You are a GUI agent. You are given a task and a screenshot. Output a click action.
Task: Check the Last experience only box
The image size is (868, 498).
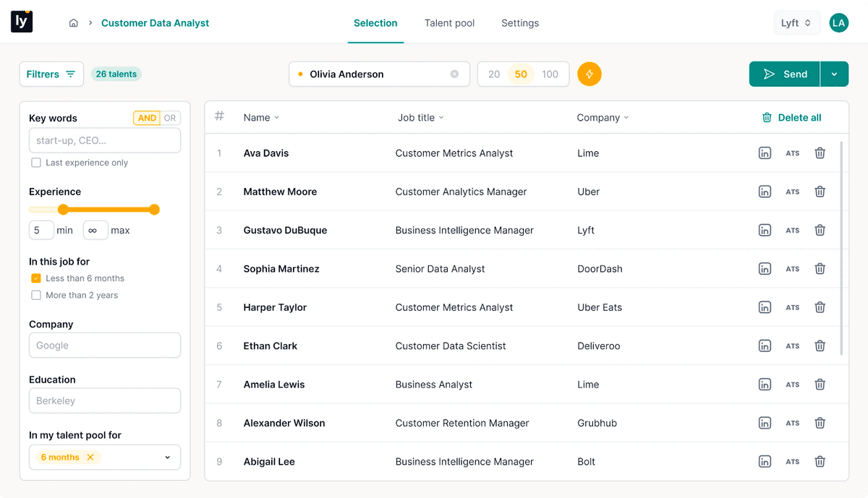36,163
